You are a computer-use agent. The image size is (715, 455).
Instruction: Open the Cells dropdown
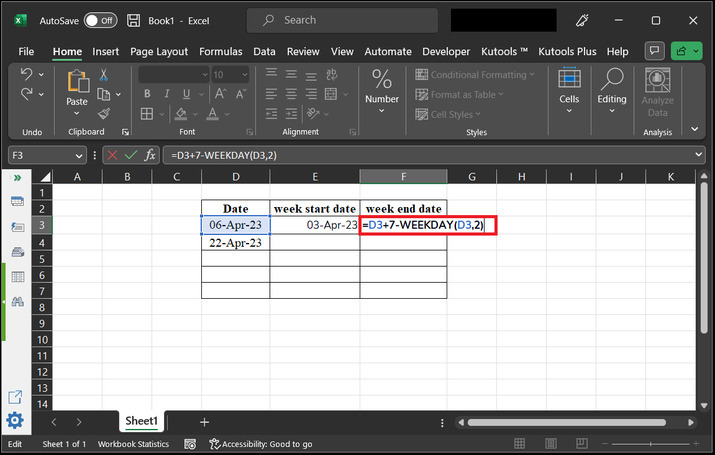click(569, 91)
